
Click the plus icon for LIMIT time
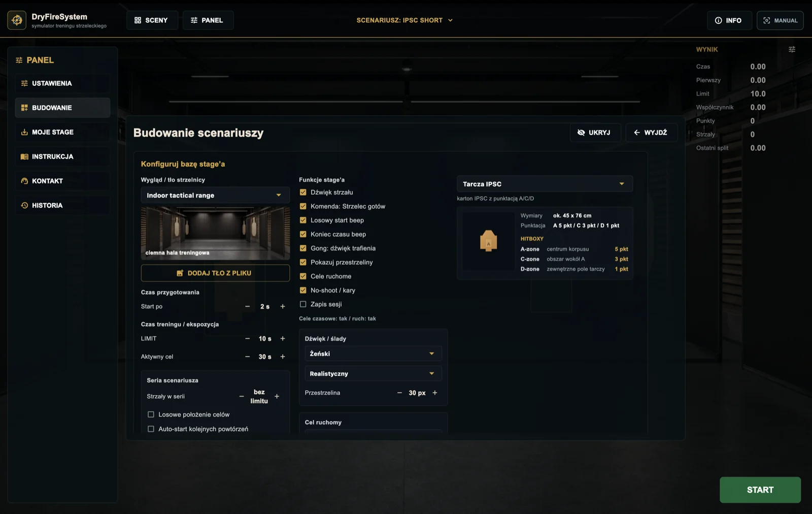283,338
